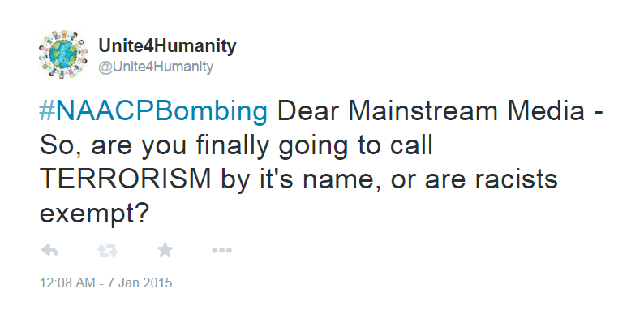
Task: Open the more options ellipsis menu
Action: coord(221,250)
